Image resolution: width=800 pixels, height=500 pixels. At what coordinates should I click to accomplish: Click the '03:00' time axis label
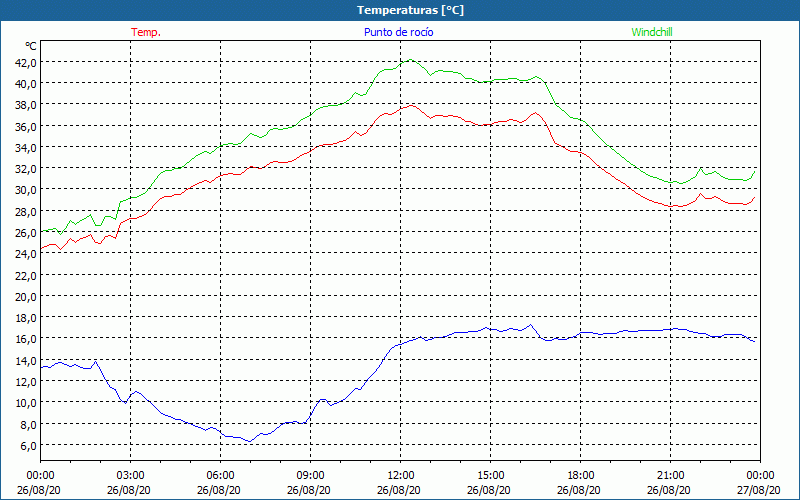pyautogui.click(x=130, y=476)
